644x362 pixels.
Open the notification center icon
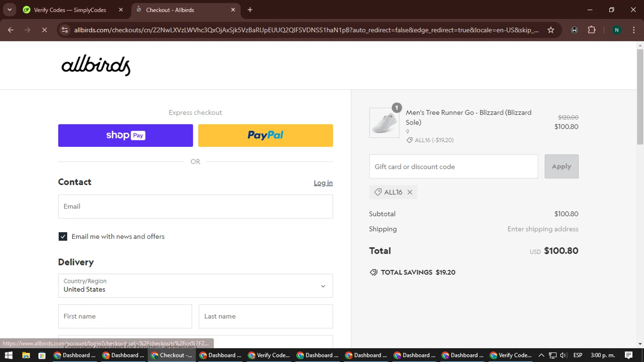(629, 355)
